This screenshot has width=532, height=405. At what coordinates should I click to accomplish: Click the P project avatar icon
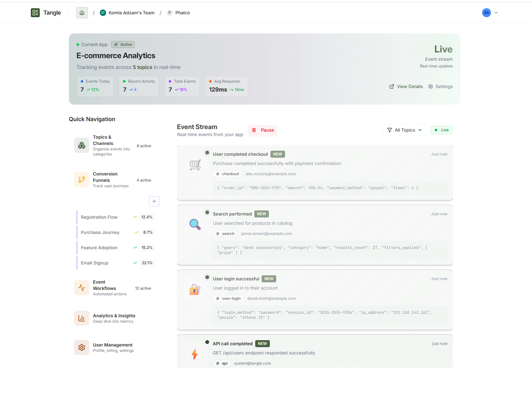(x=170, y=13)
